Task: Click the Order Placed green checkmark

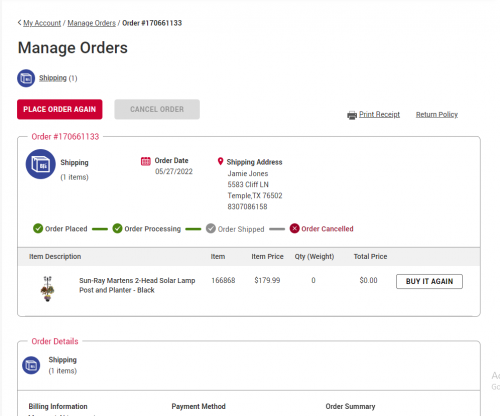Action: coord(38,229)
